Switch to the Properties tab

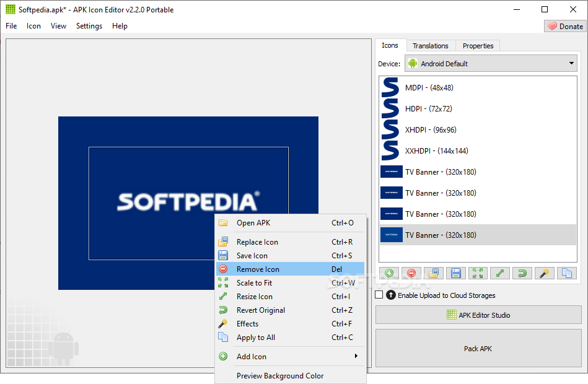click(x=478, y=46)
